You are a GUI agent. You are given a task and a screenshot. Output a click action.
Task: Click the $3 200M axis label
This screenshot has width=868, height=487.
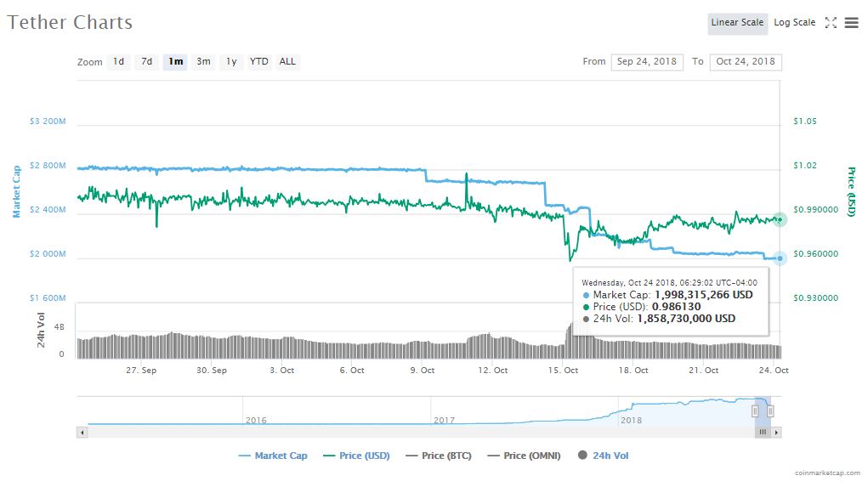pos(48,122)
